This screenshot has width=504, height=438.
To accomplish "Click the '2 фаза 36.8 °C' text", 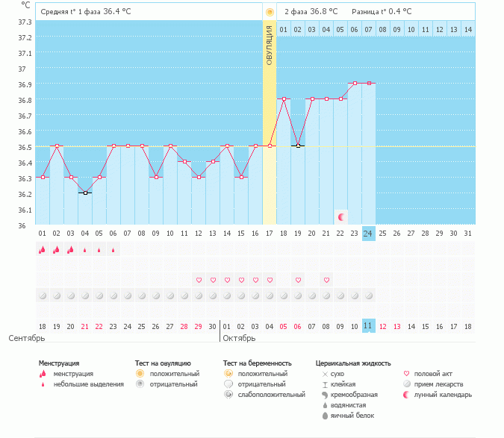I will pyautogui.click(x=311, y=11).
